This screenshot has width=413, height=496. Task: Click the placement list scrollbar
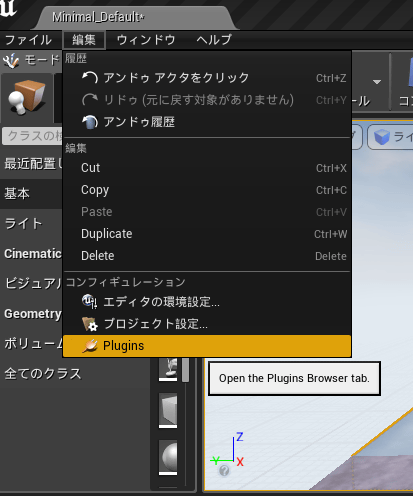pyautogui.click(x=186, y=370)
